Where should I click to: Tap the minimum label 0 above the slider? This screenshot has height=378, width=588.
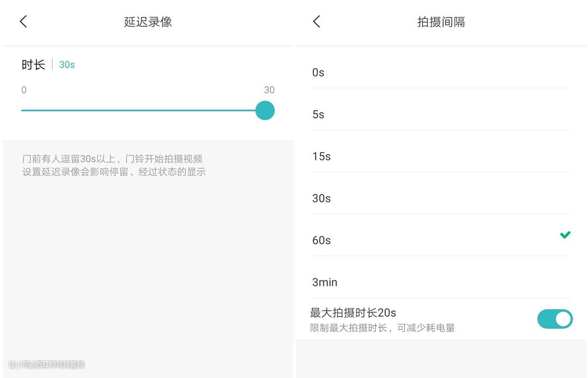click(x=24, y=90)
